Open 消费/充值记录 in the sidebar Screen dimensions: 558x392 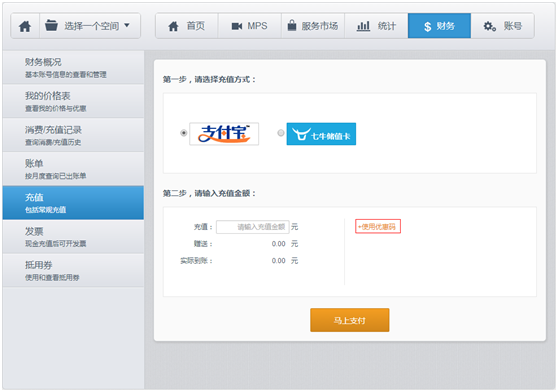coord(73,135)
